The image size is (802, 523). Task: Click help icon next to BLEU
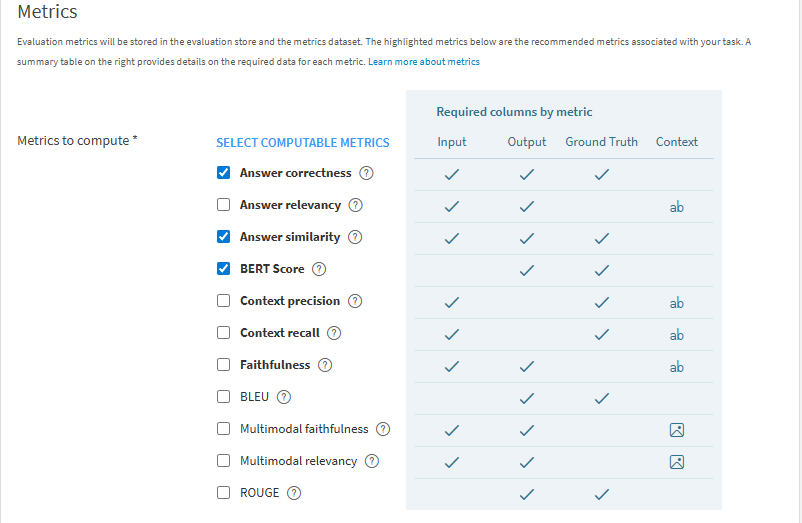click(x=283, y=397)
